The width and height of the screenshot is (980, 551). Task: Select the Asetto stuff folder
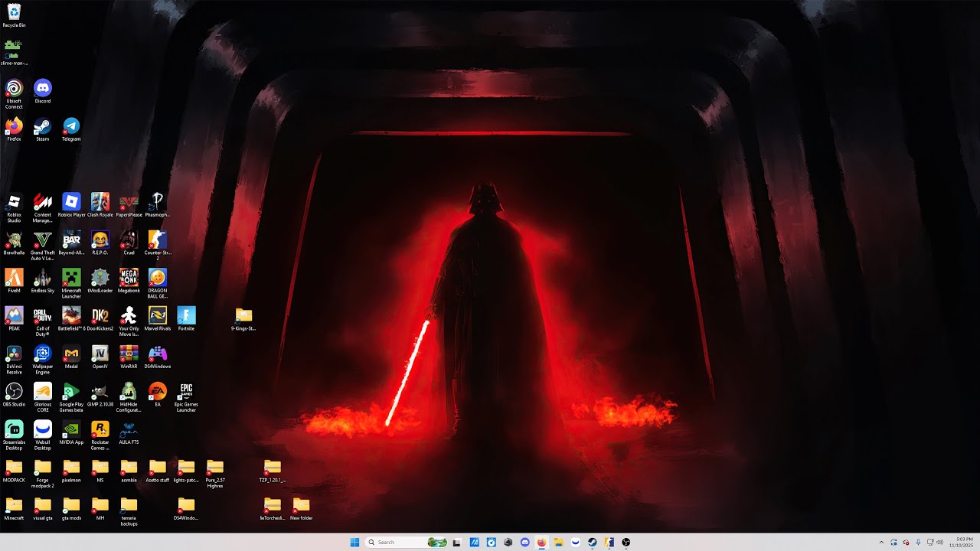pyautogui.click(x=158, y=471)
